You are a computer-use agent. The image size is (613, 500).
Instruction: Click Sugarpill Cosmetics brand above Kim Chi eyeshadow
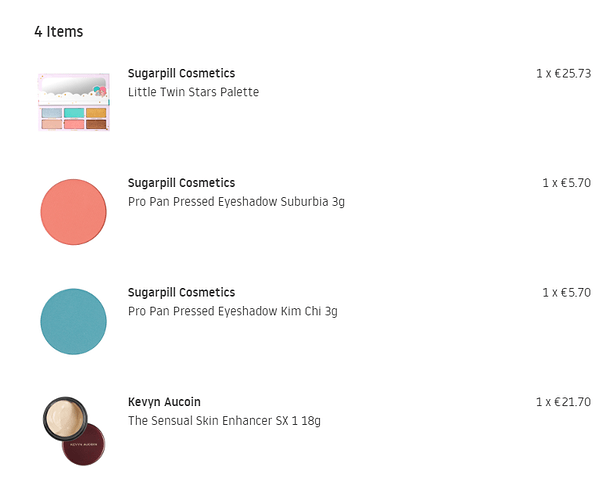(x=181, y=292)
